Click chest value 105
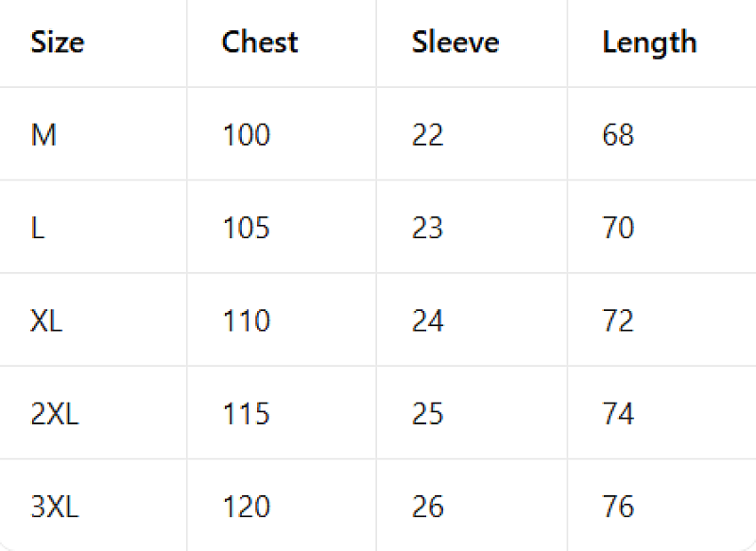Image resolution: width=756 pixels, height=551 pixels. [247, 228]
